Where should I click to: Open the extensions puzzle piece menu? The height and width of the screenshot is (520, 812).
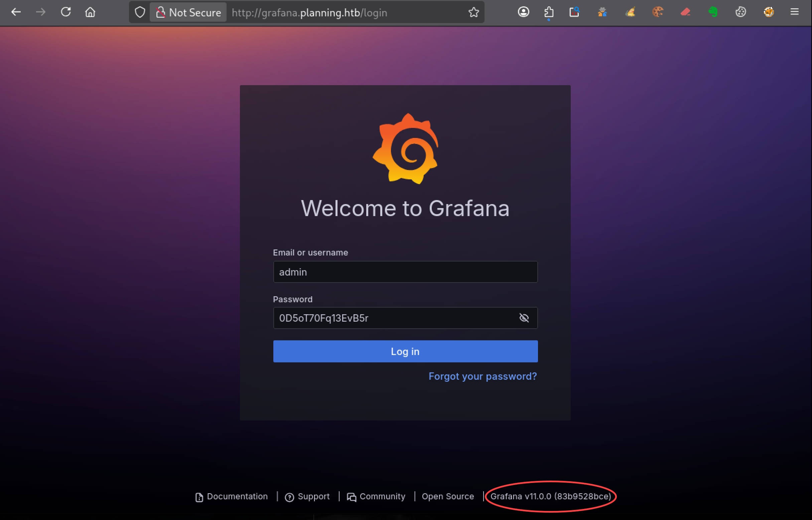549,12
